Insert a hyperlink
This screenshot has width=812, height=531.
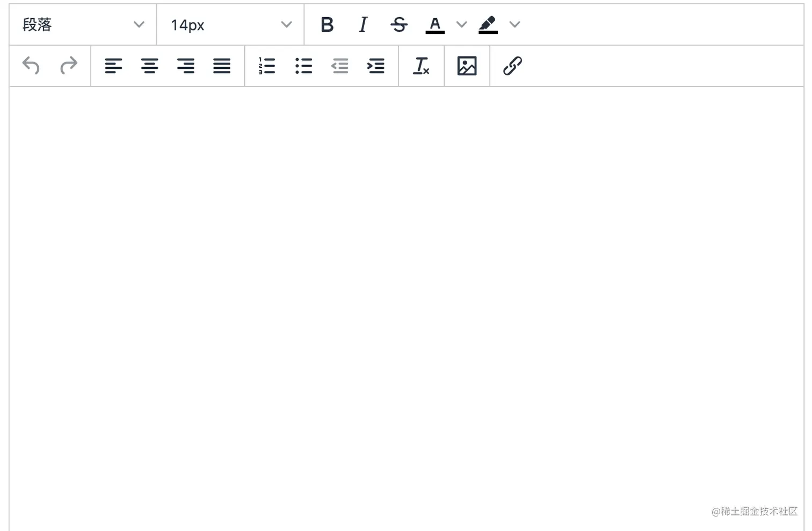512,66
